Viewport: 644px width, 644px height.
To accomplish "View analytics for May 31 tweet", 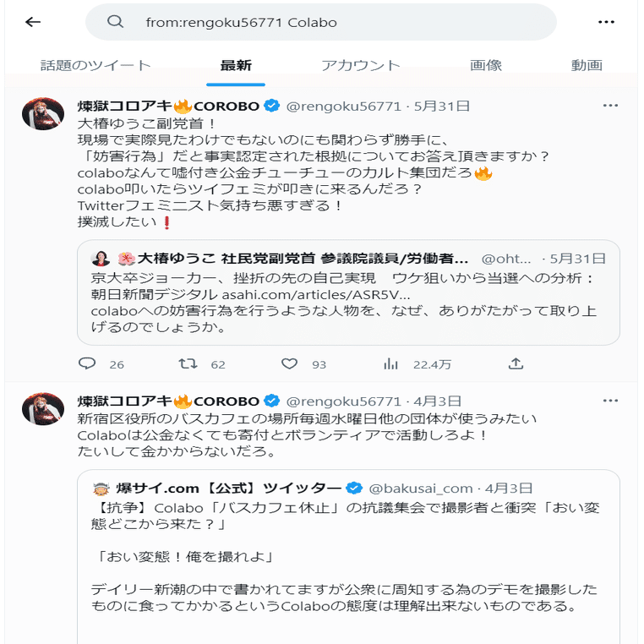I will pos(391,364).
